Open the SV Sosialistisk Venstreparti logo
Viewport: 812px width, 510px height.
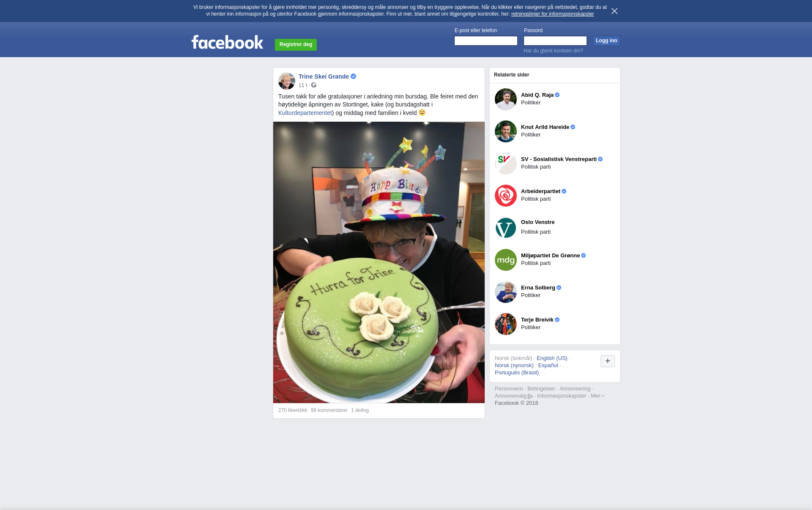click(506, 164)
